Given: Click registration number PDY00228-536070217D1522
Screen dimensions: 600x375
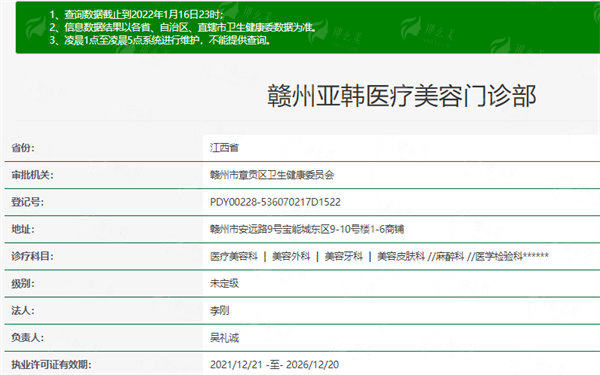Looking at the screenshot, I should (x=275, y=202).
